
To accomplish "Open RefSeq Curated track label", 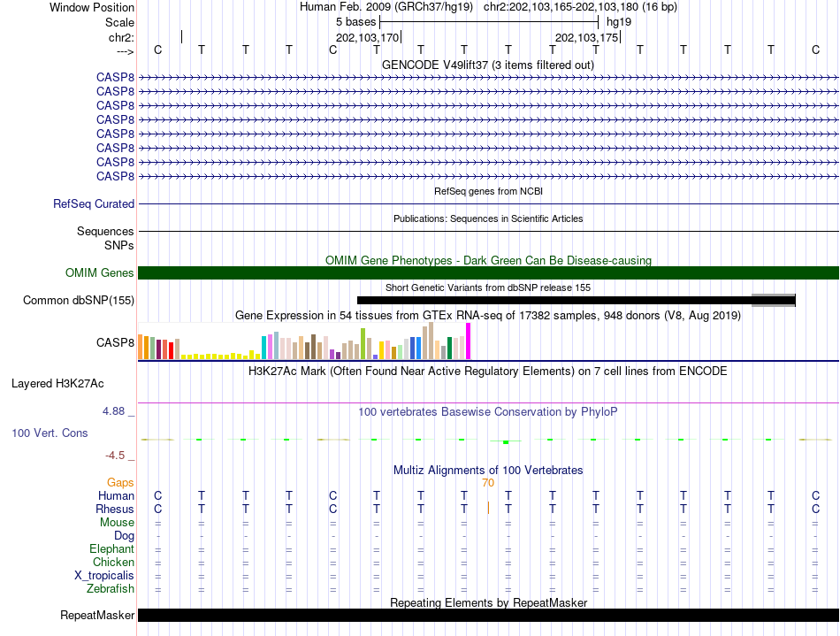I will 94,203.
